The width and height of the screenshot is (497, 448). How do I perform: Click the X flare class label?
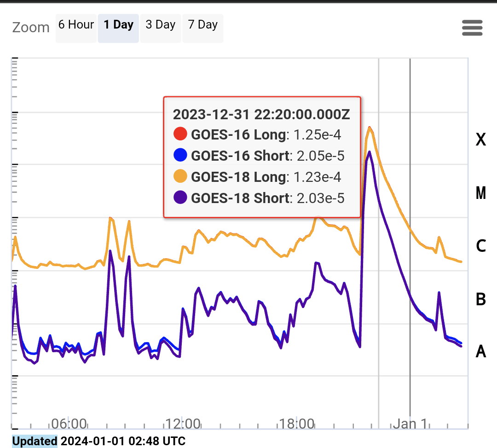[480, 140]
